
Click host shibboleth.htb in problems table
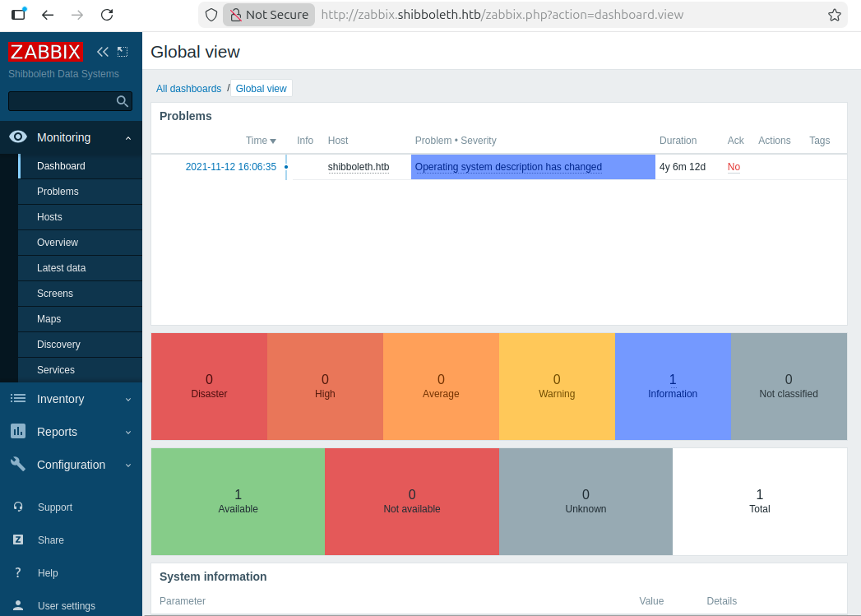tap(358, 167)
